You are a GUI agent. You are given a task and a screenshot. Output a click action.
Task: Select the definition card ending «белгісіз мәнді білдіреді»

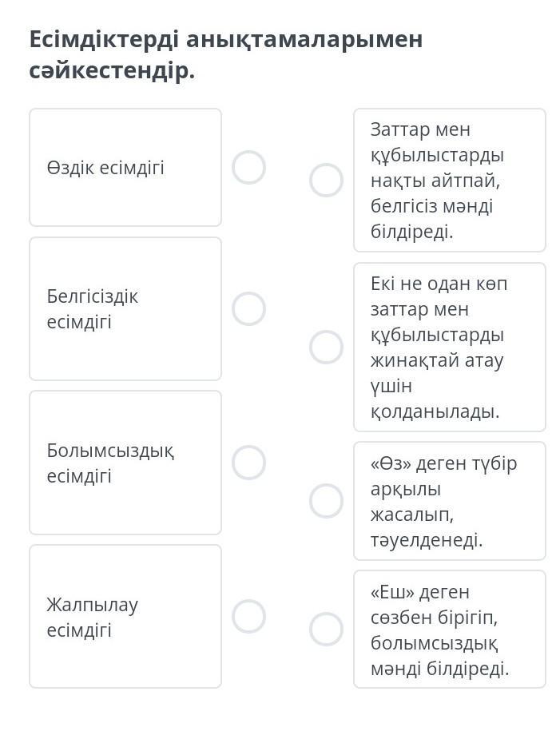point(449,181)
